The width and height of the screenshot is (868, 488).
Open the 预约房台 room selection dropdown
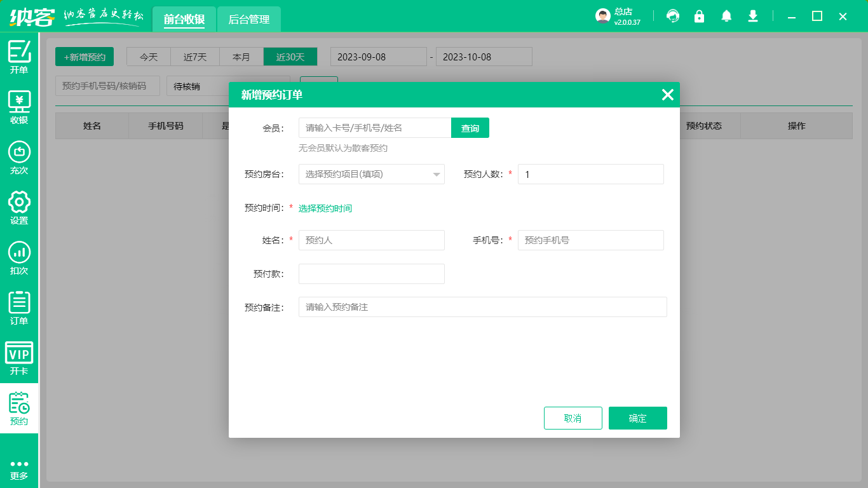pyautogui.click(x=371, y=174)
